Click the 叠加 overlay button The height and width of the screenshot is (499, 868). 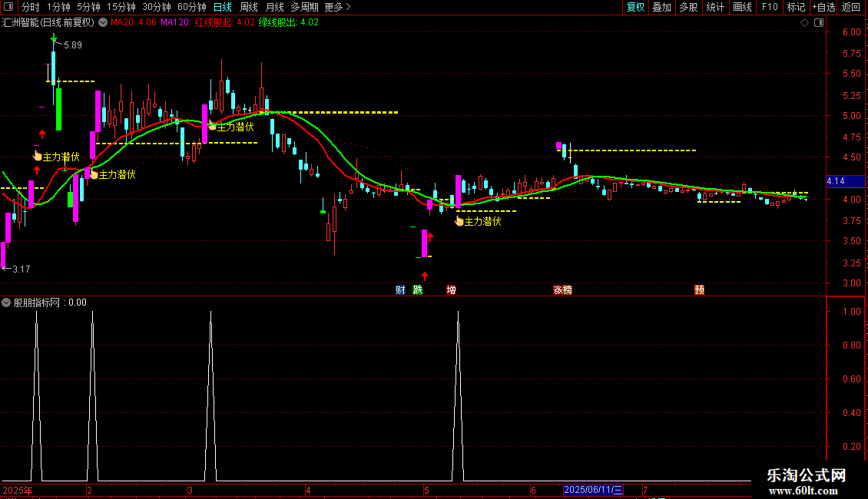[661, 7]
